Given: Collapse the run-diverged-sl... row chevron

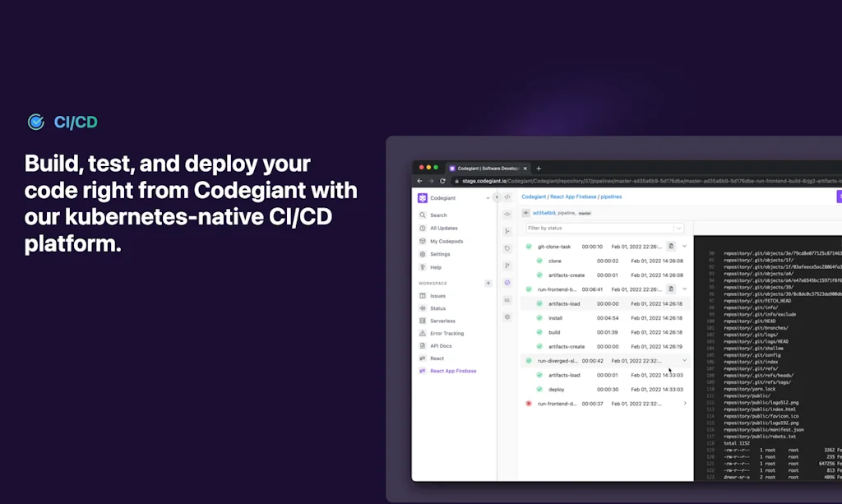Looking at the screenshot, I should 685,361.
